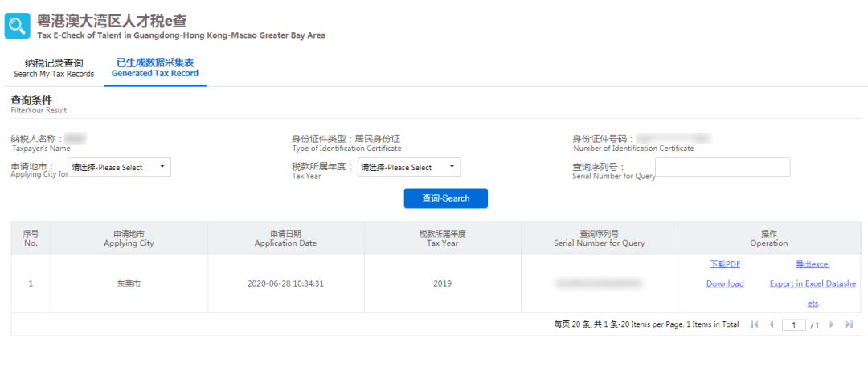The width and height of the screenshot is (868, 367).
Task: Switch to Search My Tax Records tab
Action: click(54, 68)
